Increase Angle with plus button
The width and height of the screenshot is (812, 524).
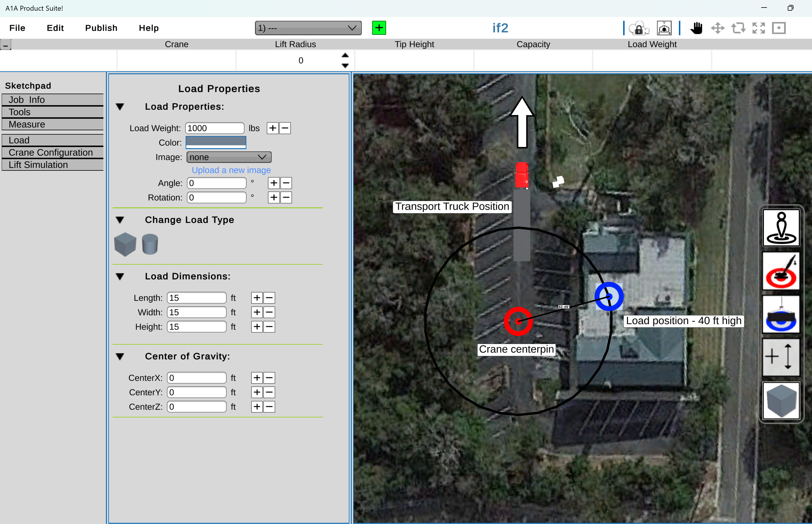(274, 183)
